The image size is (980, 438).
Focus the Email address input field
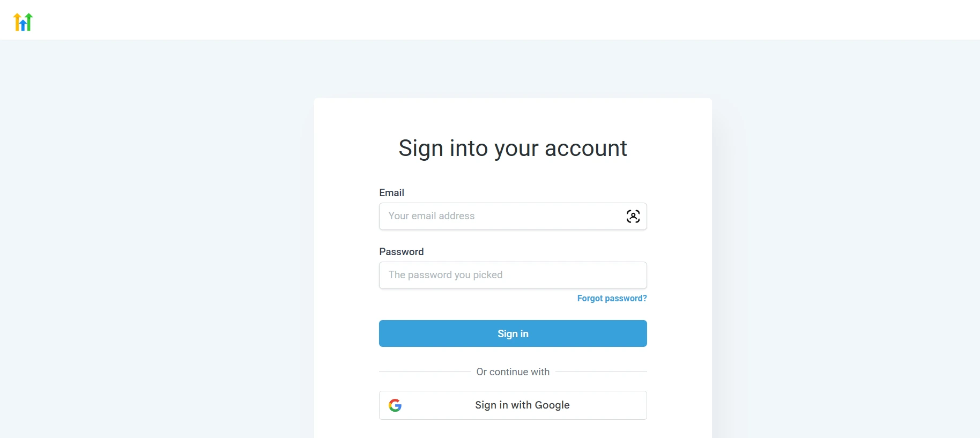pyautogui.click(x=513, y=217)
